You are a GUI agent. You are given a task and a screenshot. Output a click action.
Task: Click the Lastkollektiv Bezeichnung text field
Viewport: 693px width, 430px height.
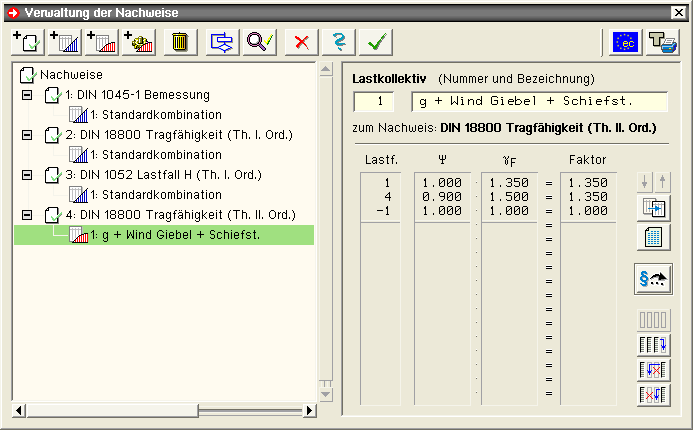pyautogui.click(x=539, y=101)
